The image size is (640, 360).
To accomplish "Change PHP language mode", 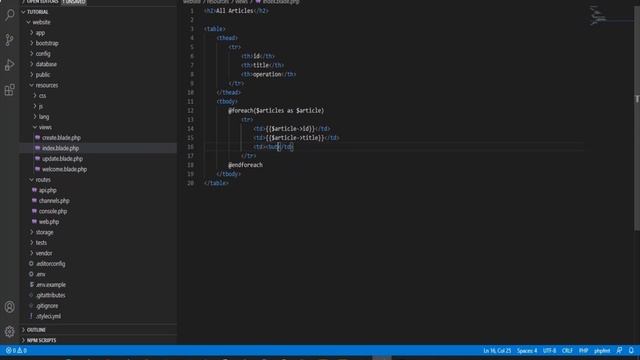I will 584,351.
